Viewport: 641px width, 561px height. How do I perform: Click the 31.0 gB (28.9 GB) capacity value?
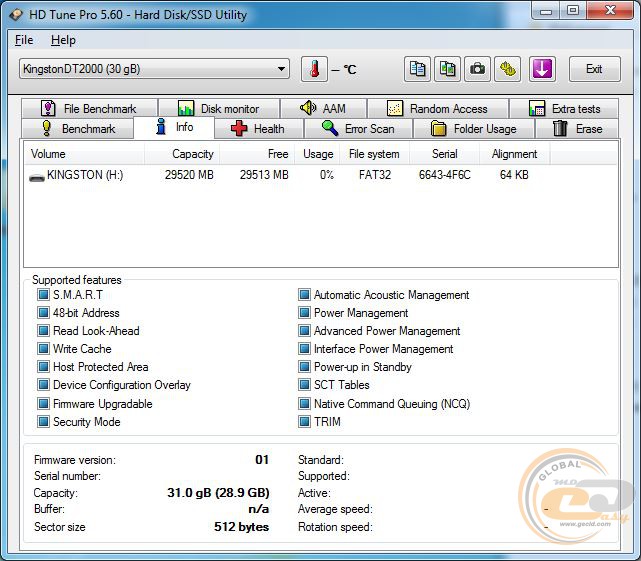pyautogui.click(x=218, y=493)
